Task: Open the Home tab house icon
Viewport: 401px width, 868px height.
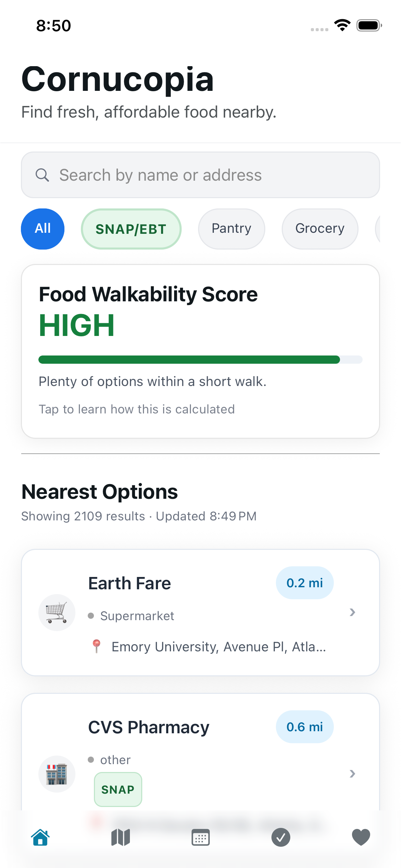Action: (x=40, y=837)
